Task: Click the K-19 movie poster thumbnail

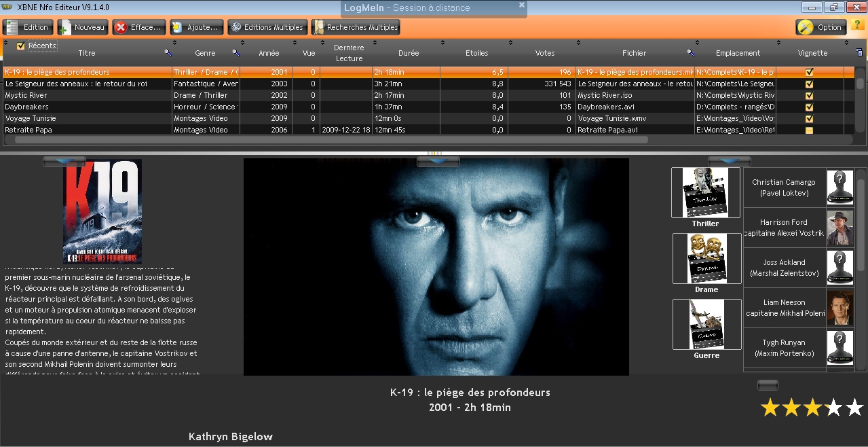Action: click(x=102, y=211)
